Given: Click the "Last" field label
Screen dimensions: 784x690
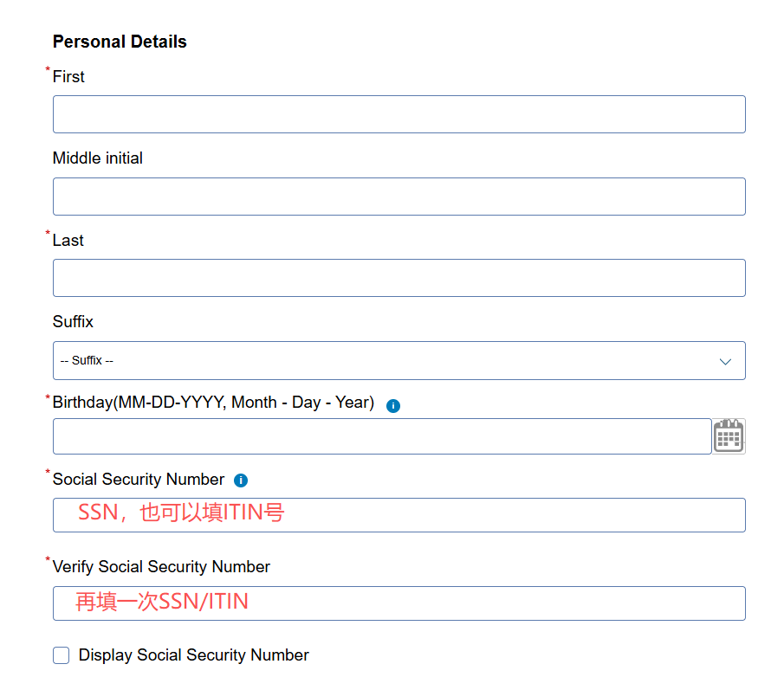Looking at the screenshot, I should pyautogui.click(x=68, y=241).
